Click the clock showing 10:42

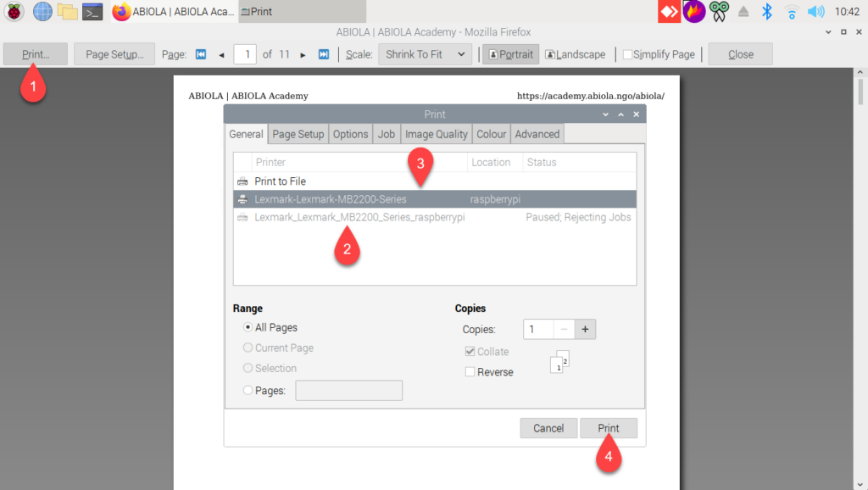click(847, 12)
